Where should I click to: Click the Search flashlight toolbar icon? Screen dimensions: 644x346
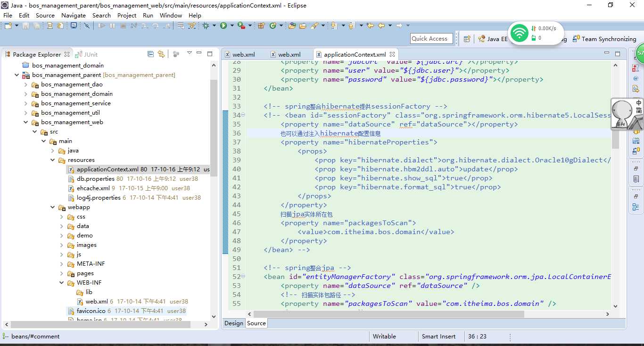point(314,25)
